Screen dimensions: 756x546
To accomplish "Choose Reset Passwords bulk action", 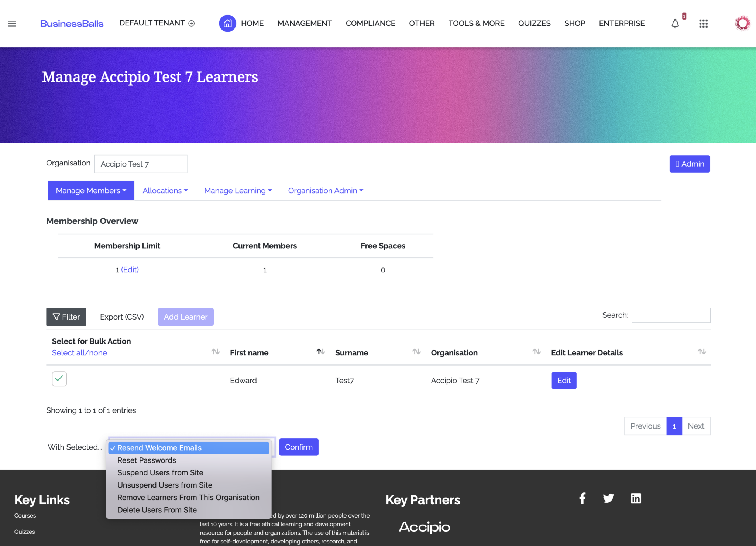I will click(x=147, y=460).
